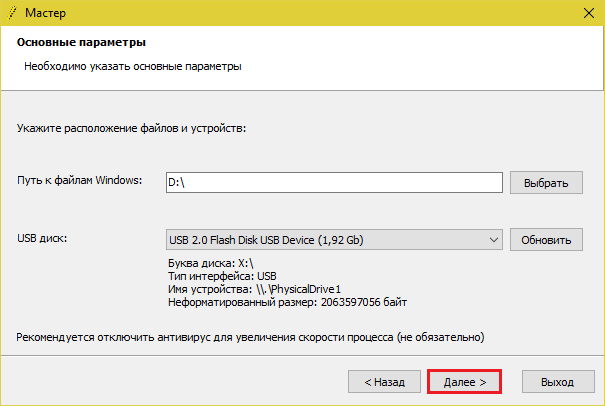Exit the wizard via Выход button
This screenshot has height=406, width=605.
pyautogui.click(x=557, y=382)
